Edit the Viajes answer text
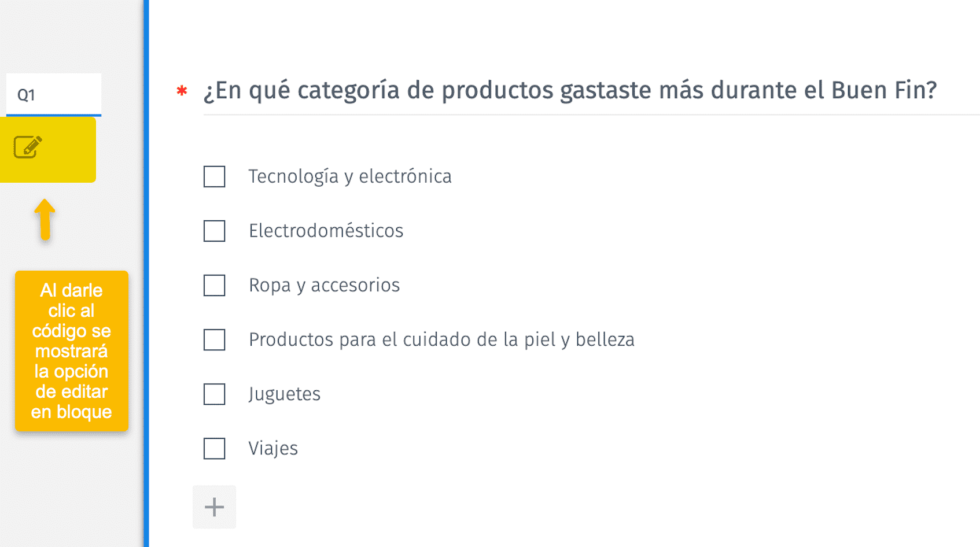Viewport: 980px width, 547px height. 273,448
